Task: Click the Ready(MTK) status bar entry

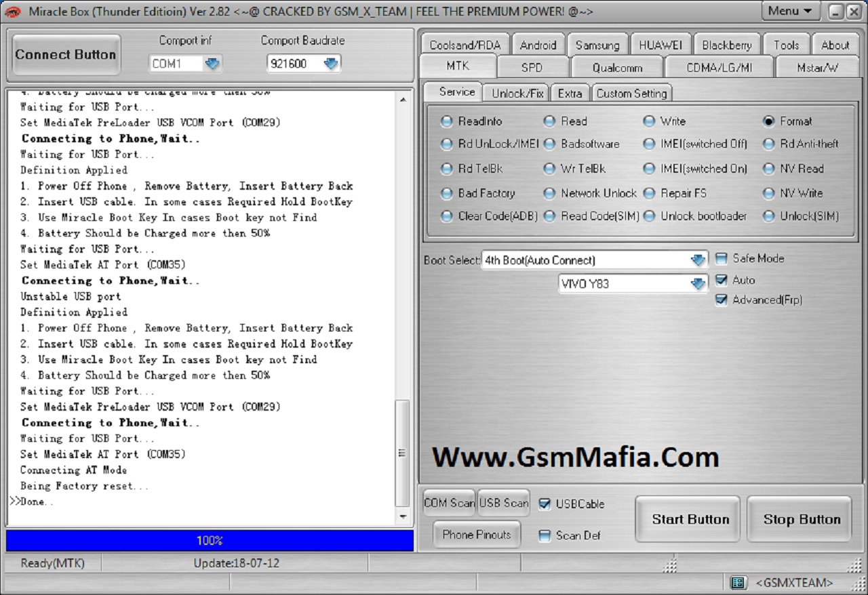Action: click(52, 563)
